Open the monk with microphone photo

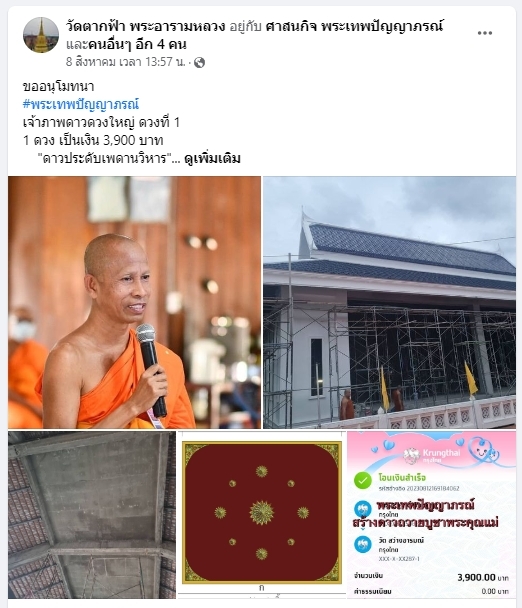pyautogui.click(x=134, y=302)
